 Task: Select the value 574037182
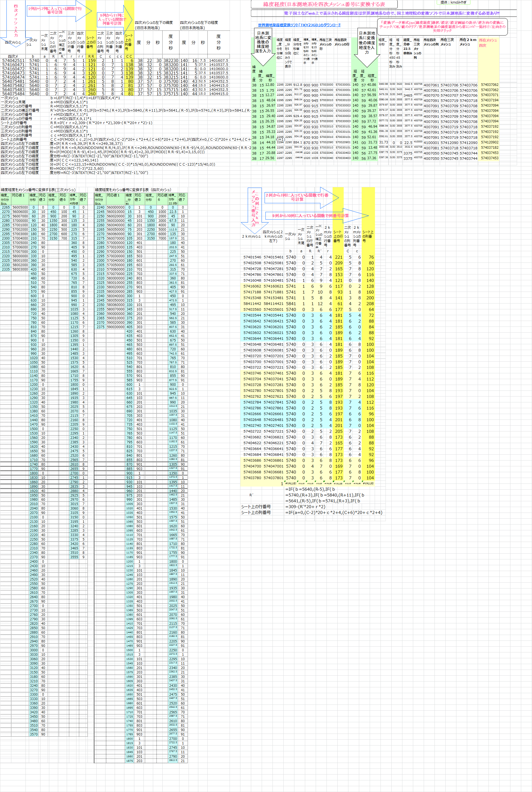point(490,148)
